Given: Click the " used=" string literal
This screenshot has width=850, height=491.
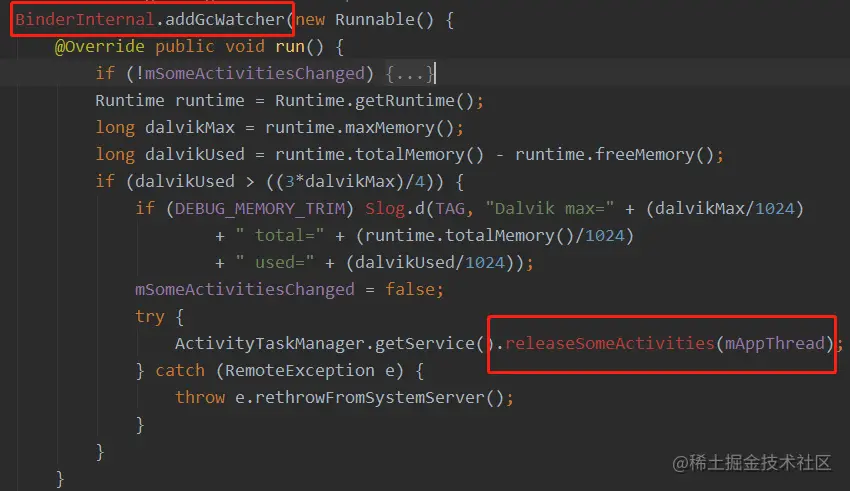Looking at the screenshot, I should pos(275,263).
